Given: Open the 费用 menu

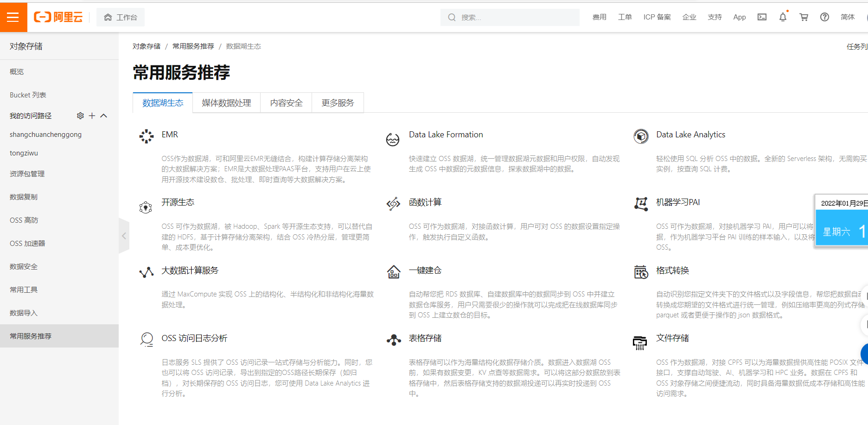Looking at the screenshot, I should coord(599,17).
